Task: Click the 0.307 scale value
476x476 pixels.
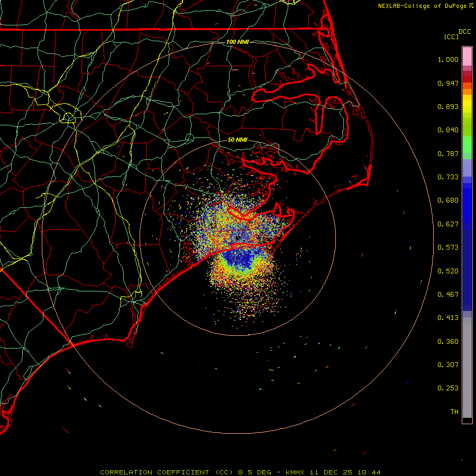Action: [x=448, y=365]
